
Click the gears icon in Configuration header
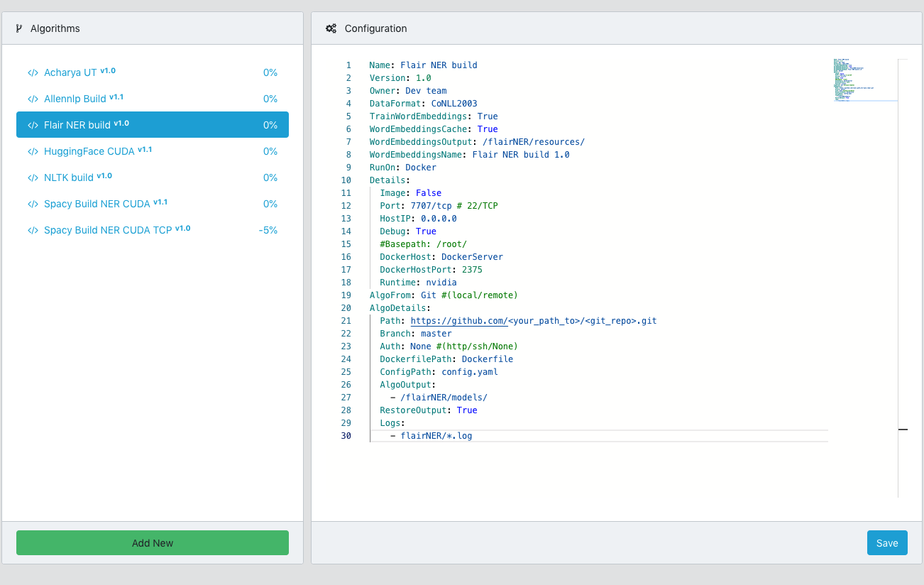pyautogui.click(x=331, y=28)
